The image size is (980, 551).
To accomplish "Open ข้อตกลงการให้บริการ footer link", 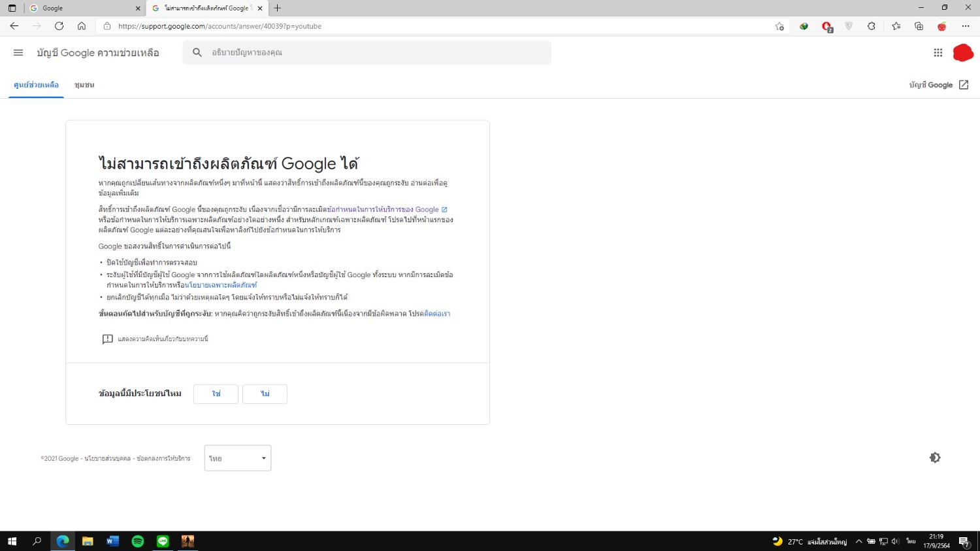I will [x=163, y=459].
